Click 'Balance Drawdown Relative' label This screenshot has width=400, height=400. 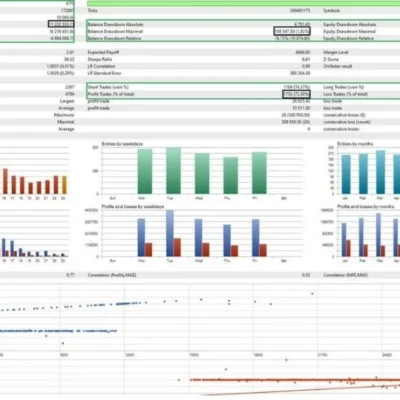click(x=114, y=38)
